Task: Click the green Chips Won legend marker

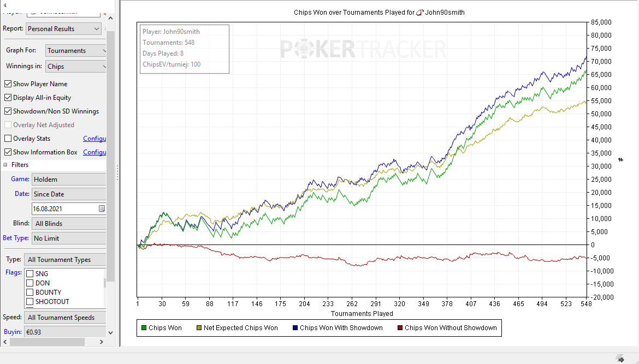Action: pos(144,328)
